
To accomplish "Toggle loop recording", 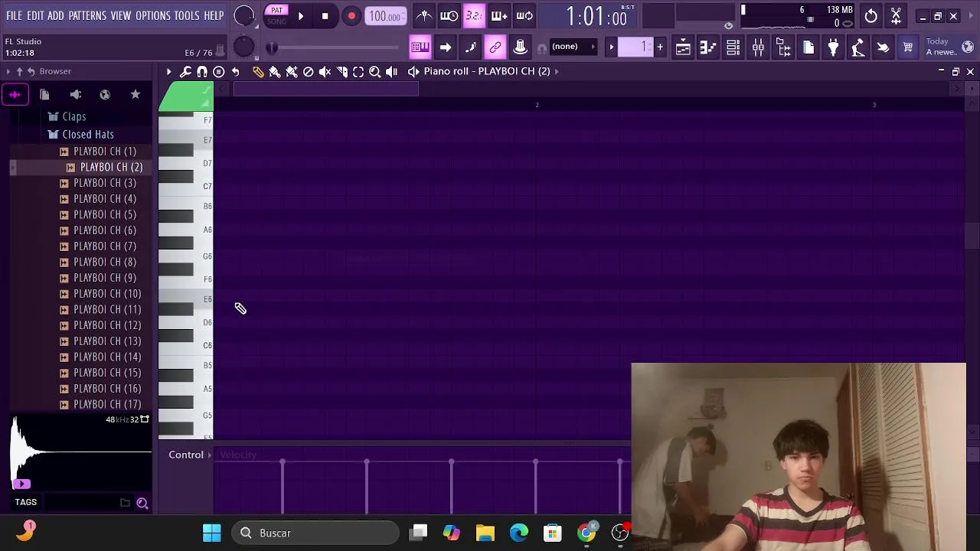I will pos(524,15).
